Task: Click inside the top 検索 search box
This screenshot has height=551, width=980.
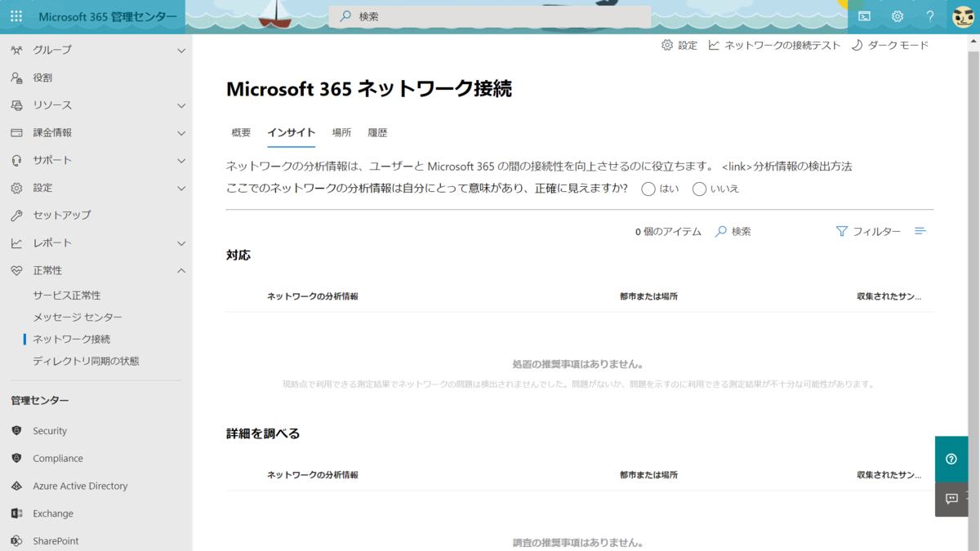Action: [x=490, y=16]
